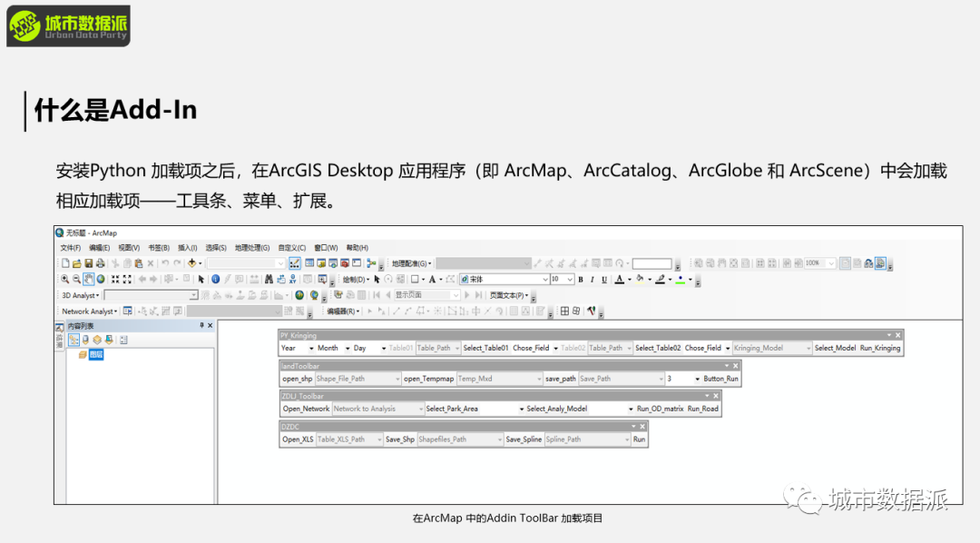
Task: Close the ZDLJ_Toolbar
Action: (716, 396)
